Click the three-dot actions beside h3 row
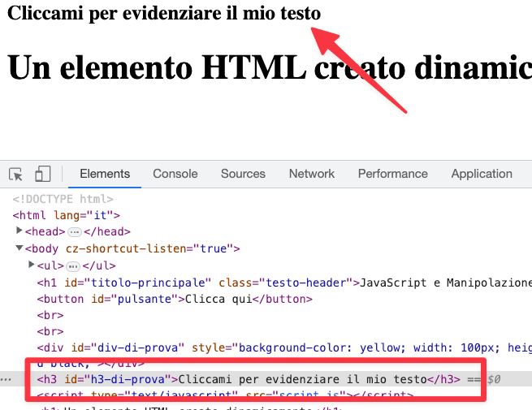Image resolution: width=532 pixels, height=410 pixels. coord(6,379)
